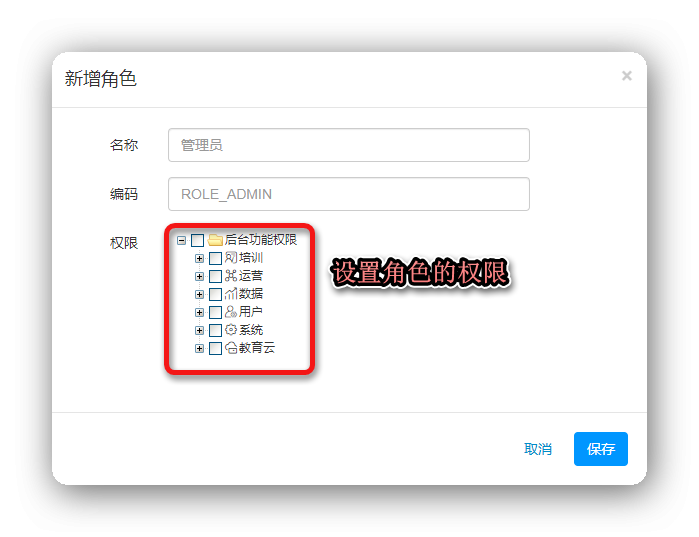Expand the 数据 tree node
Viewport: 699px width, 537px height.
click(x=199, y=295)
